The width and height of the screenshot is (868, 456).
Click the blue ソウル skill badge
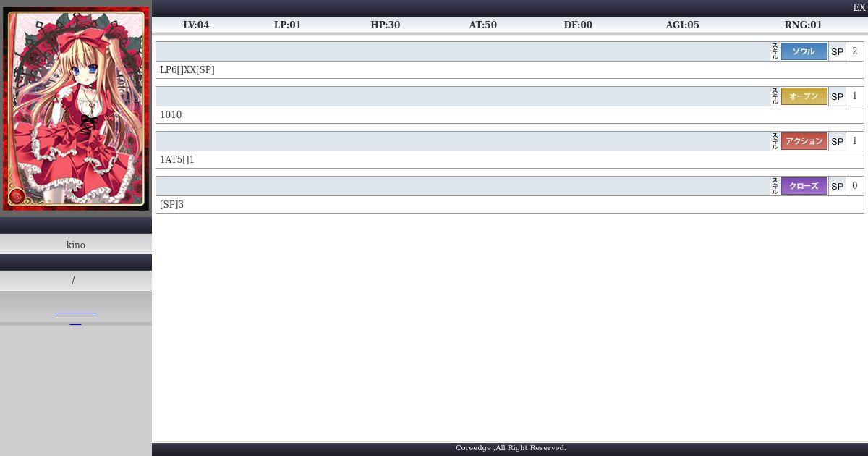click(x=804, y=51)
